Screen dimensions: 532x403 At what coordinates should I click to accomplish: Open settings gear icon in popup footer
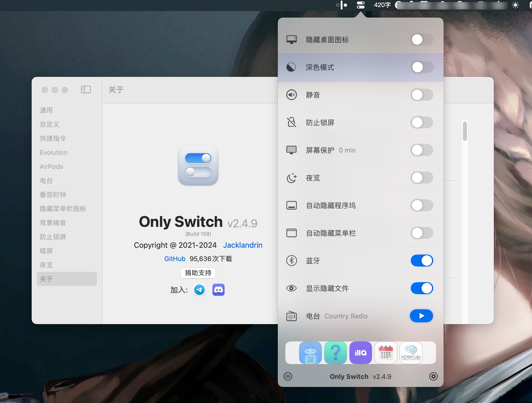pos(434,376)
